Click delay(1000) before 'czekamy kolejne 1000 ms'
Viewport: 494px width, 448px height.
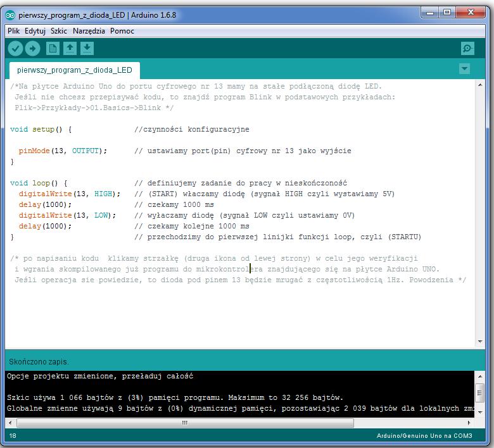pyautogui.click(x=45, y=226)
